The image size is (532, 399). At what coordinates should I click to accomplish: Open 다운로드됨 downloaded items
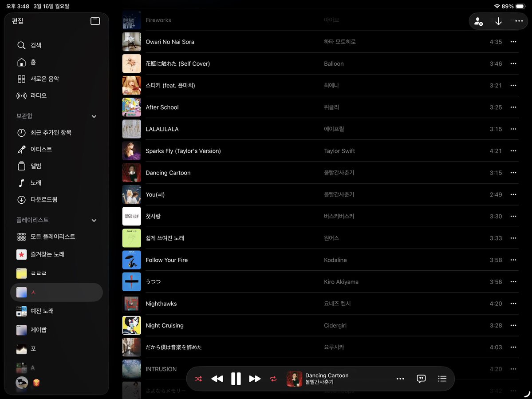[56, 200]
